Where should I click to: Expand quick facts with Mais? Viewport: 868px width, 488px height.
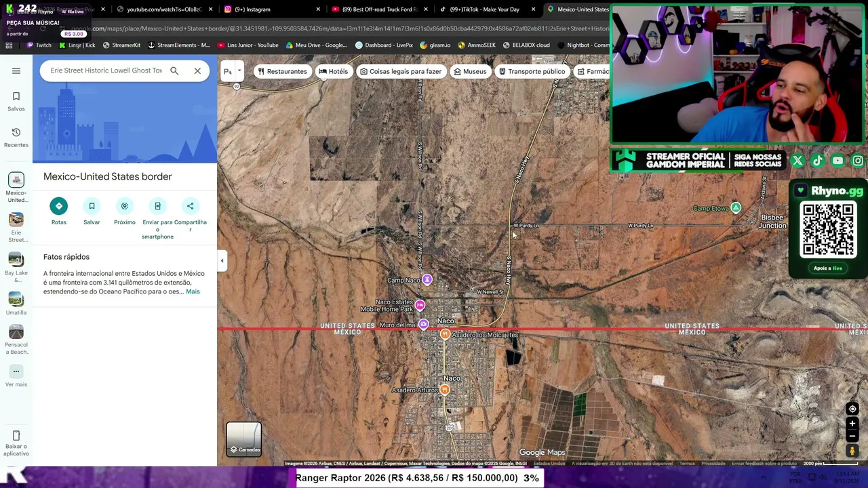(193, 291)
